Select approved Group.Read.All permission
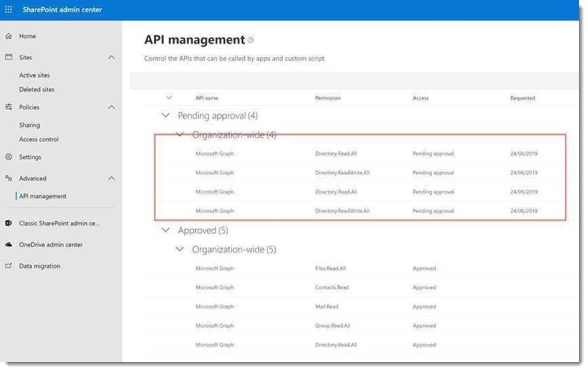 coord(333,326)
